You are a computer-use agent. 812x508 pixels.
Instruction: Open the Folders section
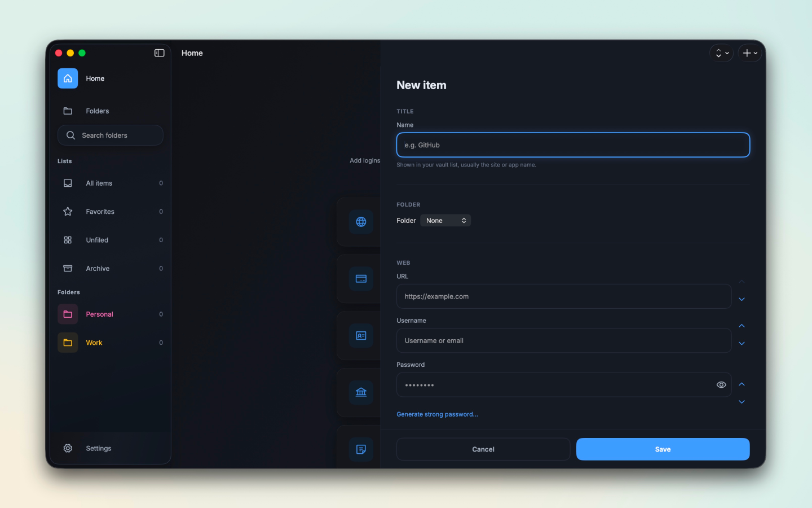click(x=110, y=111)
